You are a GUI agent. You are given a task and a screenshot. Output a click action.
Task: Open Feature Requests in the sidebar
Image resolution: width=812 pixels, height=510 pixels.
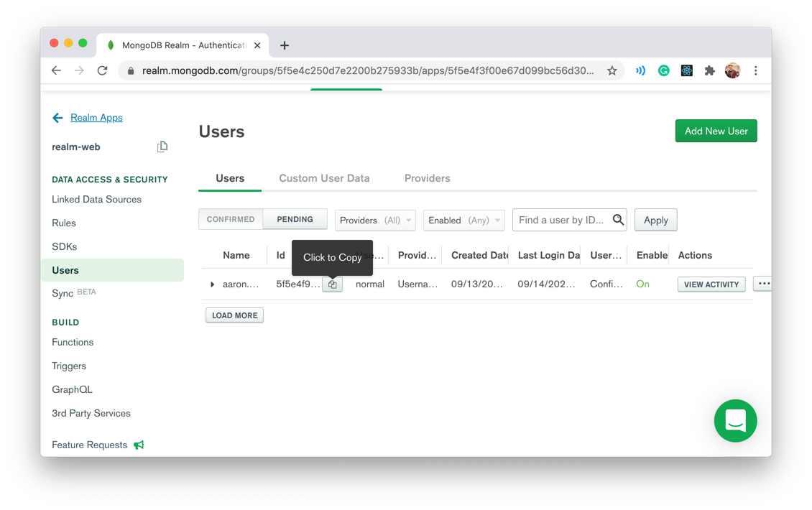[x=90, y=445]
